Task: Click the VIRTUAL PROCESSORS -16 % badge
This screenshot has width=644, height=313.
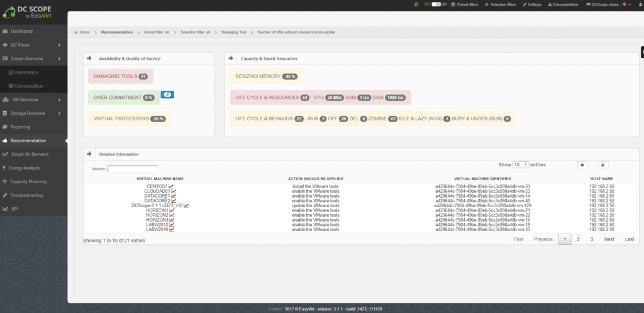Action: 130,119
